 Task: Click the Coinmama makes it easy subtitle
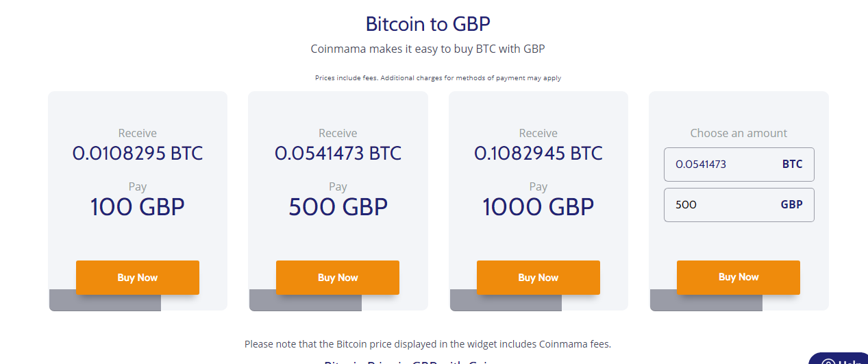point(427,49)
